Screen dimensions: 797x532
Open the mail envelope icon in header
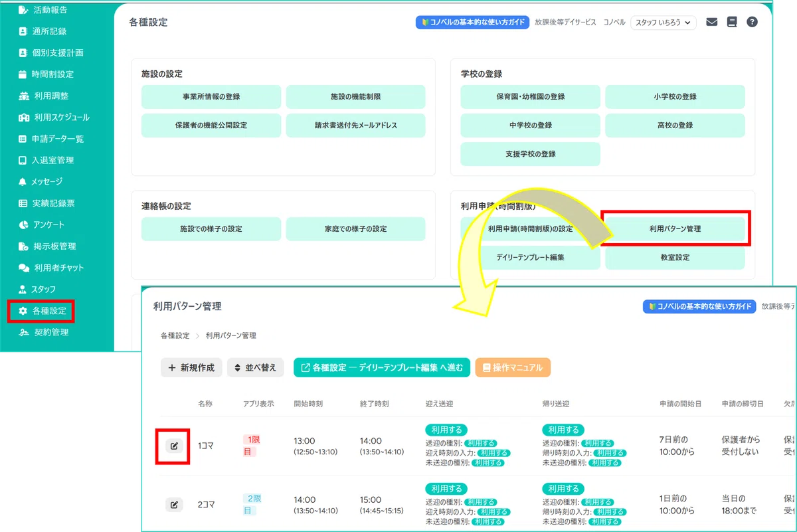click(712, 22)
